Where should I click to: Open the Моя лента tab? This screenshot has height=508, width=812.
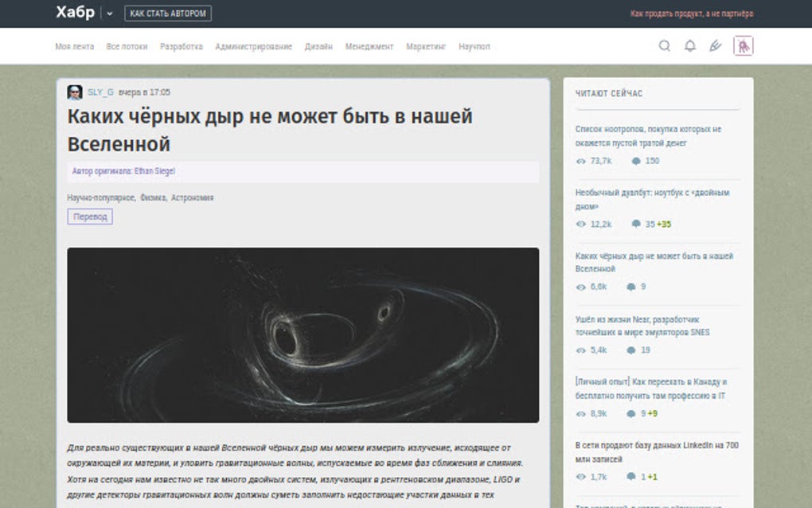coord(75,47)
